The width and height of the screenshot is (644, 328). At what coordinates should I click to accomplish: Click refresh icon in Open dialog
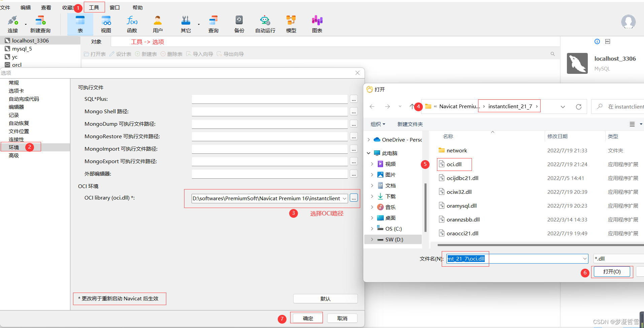pos(579,107)
